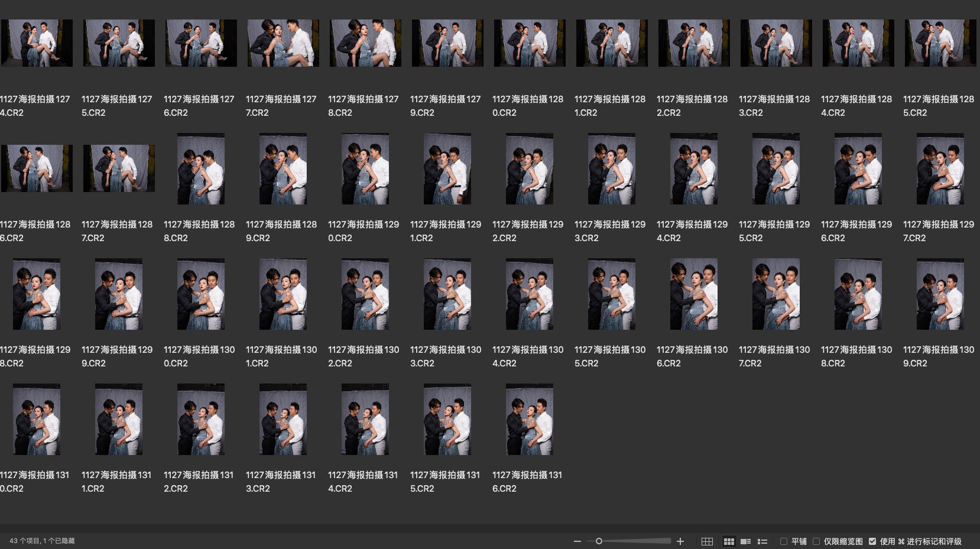Enable the 平铺 checkbox
The image size is (980, 549).
784,541
